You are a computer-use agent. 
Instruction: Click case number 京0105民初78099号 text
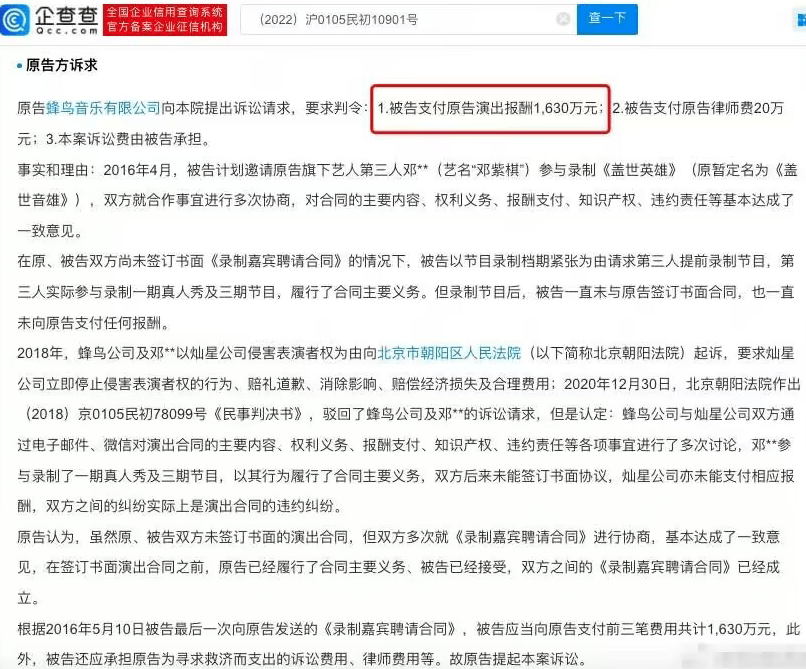pyautogui.click(x=142, y=414)
